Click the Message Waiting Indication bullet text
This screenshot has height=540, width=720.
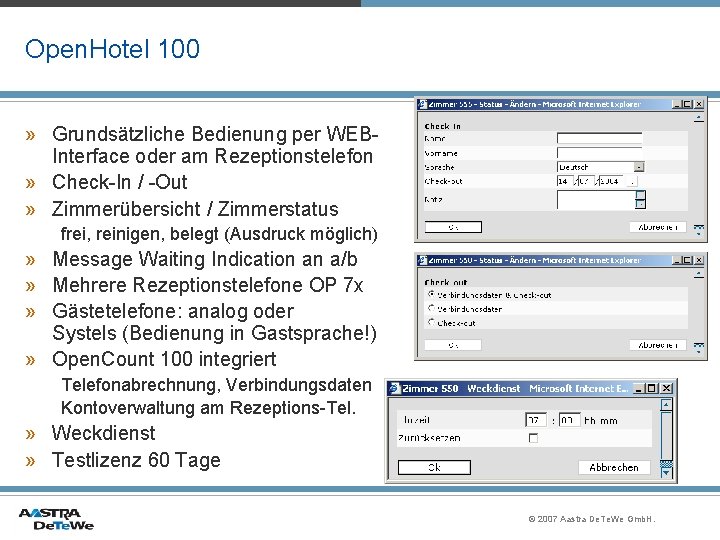coord(205,259)
